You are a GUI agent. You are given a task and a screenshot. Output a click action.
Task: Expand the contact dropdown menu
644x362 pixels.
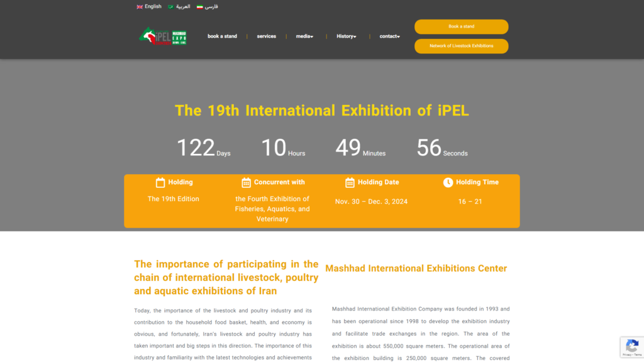390,36
